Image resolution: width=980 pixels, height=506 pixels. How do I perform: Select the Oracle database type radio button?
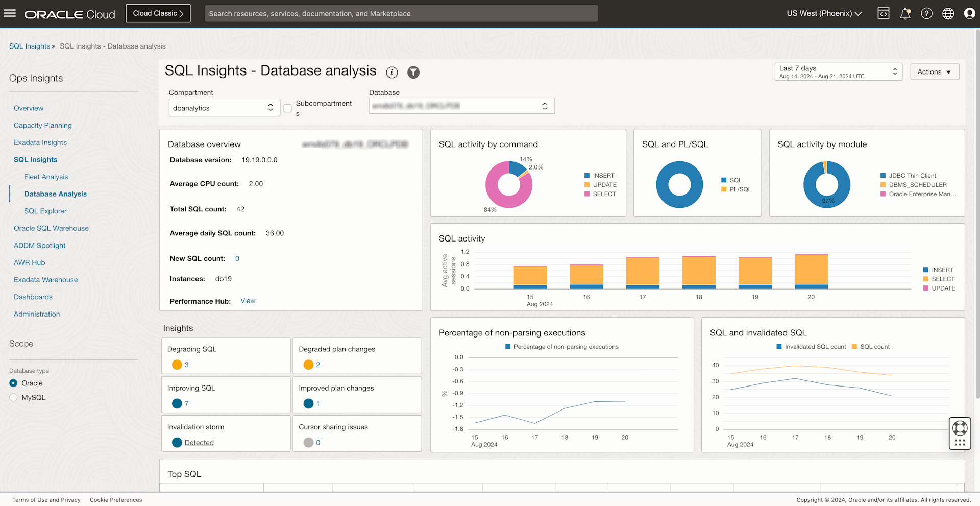click(13, 383)
